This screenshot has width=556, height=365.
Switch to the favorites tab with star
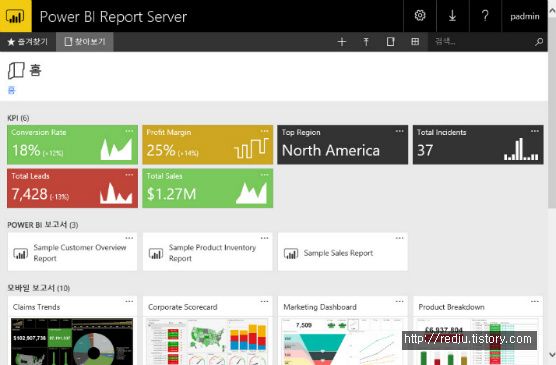coord(28,42)
